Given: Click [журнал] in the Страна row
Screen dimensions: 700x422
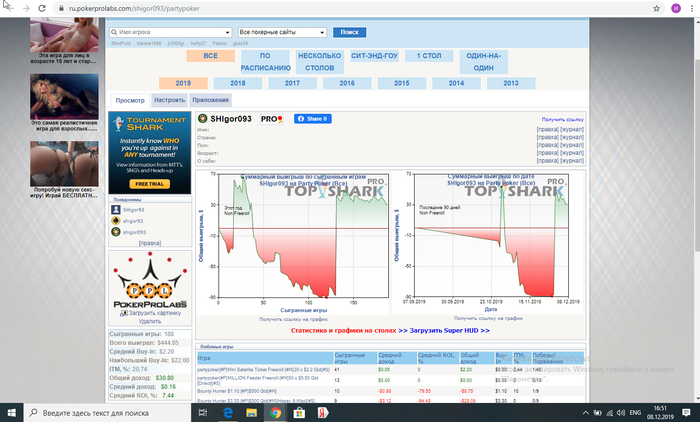Looking at the screenshot, I should point(572,137).
